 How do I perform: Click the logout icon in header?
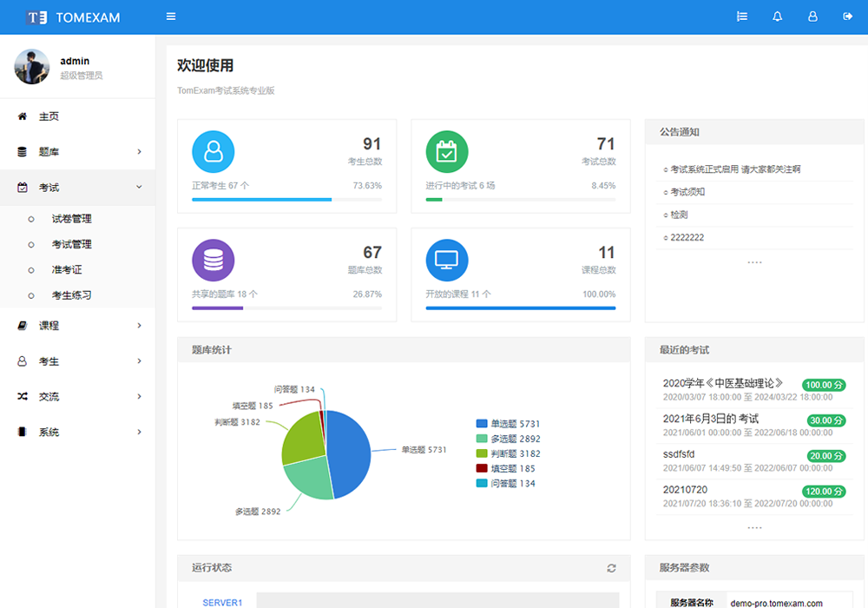(847, 17)
